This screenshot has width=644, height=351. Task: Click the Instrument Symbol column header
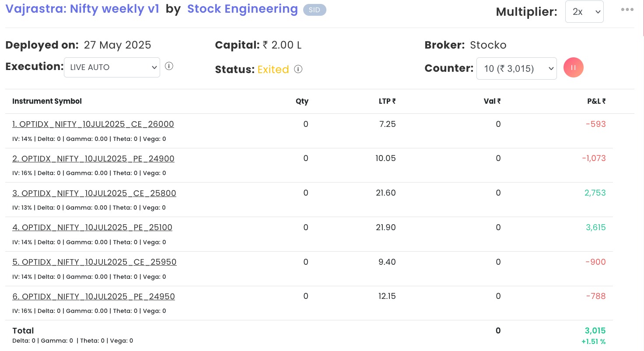(x=47, y=101)
